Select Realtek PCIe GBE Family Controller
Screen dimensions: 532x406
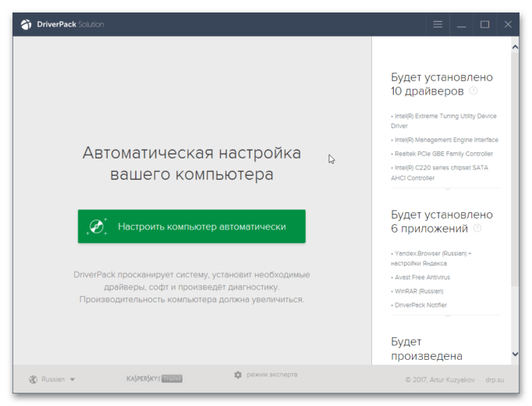click(442, 154)
